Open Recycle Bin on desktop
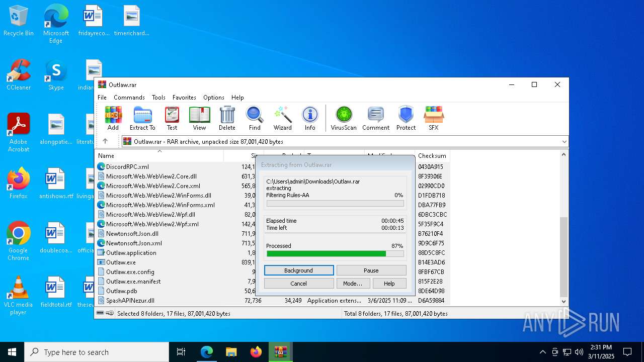 [19, 21]
